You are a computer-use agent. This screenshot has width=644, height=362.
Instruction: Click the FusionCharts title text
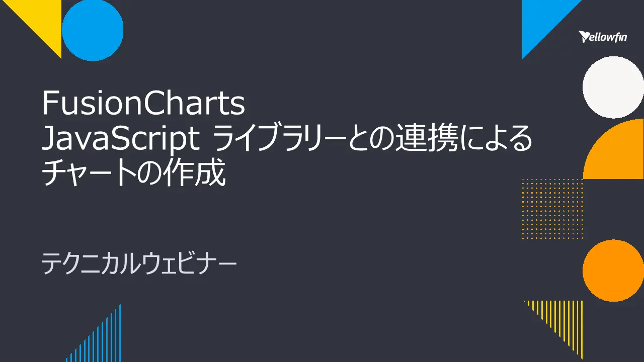(143, 104)
